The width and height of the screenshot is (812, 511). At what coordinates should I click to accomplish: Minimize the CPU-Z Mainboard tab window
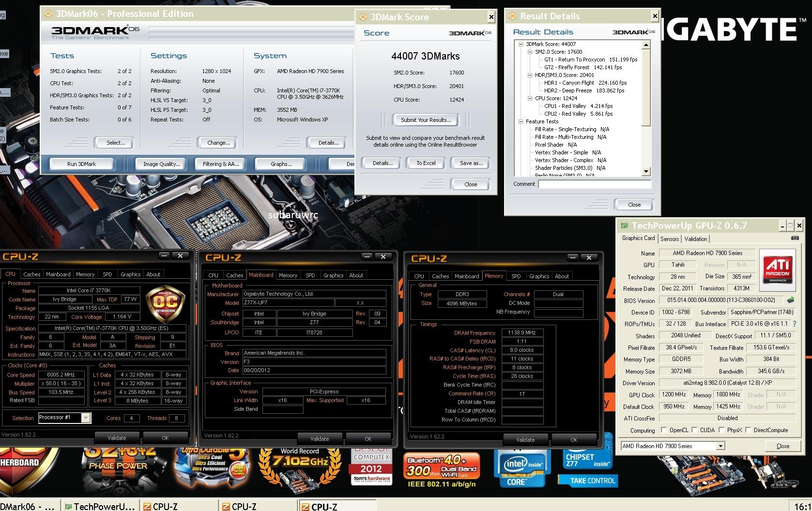pos(367,256)
